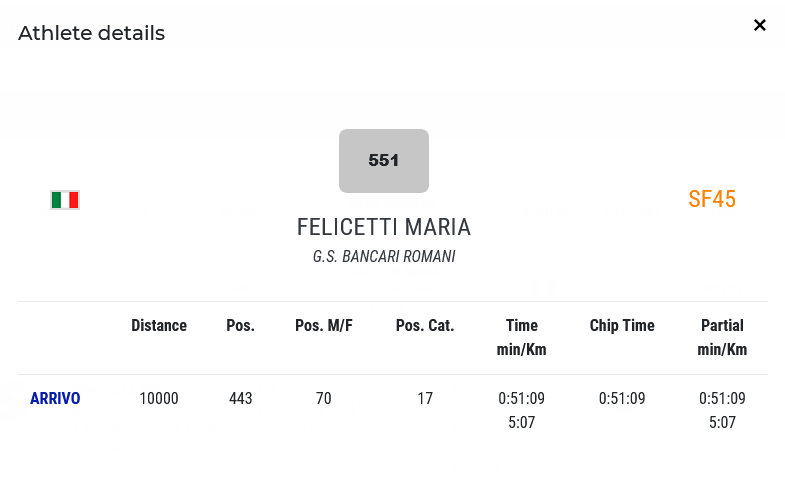Click the bib number 551 badge

[384, 161]
